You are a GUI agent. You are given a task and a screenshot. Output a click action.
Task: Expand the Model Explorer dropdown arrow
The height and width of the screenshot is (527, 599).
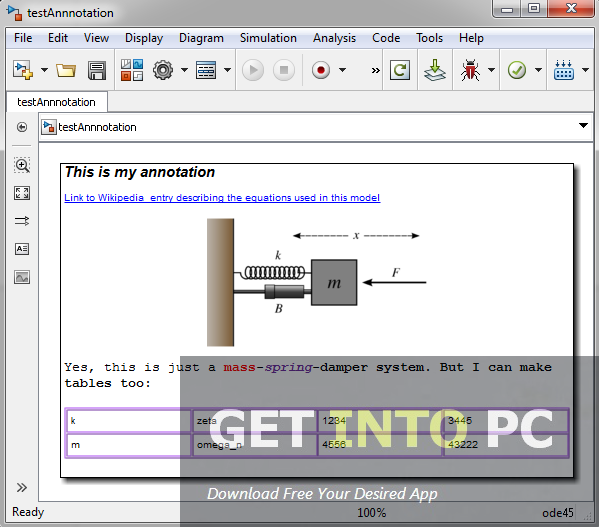tap(227, 70)
